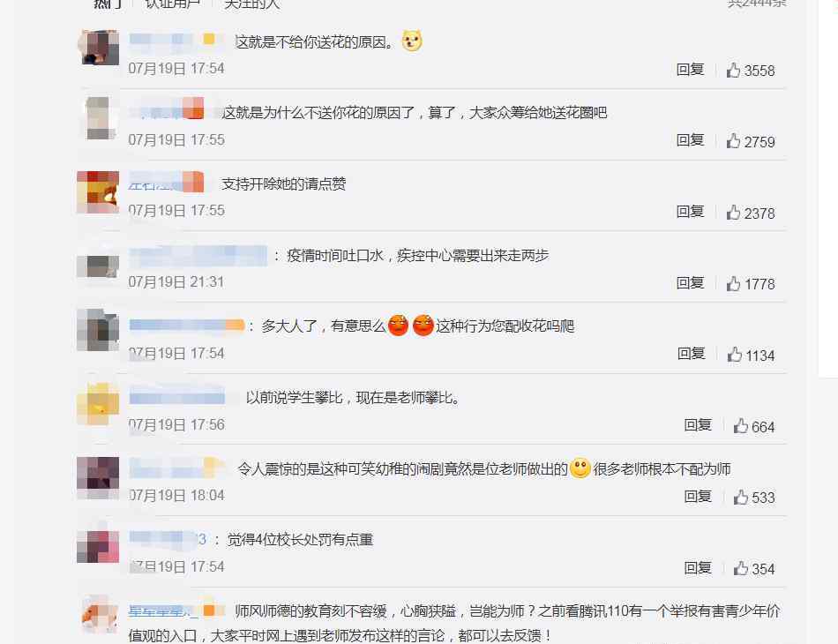The image size is (838, 644).
Task: Open the first commenter's avatar
Action: point(98,48)
